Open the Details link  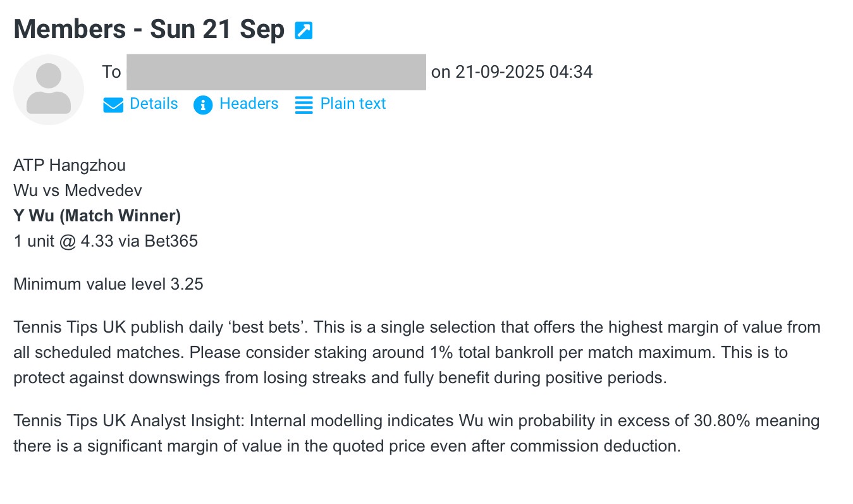[154, 104]
